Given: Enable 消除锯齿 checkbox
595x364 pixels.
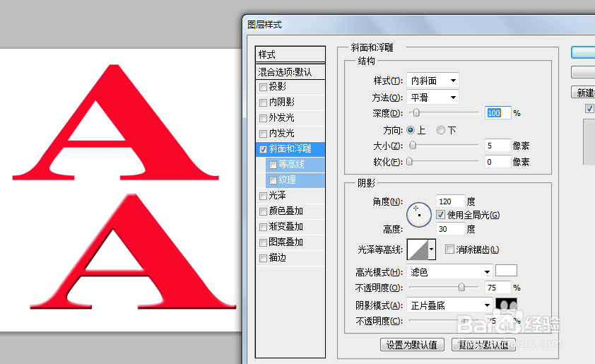Looking at the screenshot, I should (449, 249).
